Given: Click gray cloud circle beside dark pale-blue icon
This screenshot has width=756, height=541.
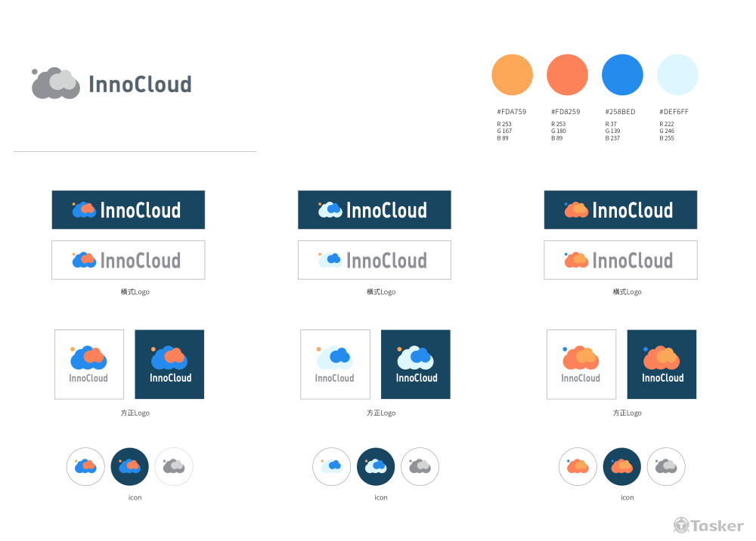Looking at the screenshot, I should [x=420, y=466].
